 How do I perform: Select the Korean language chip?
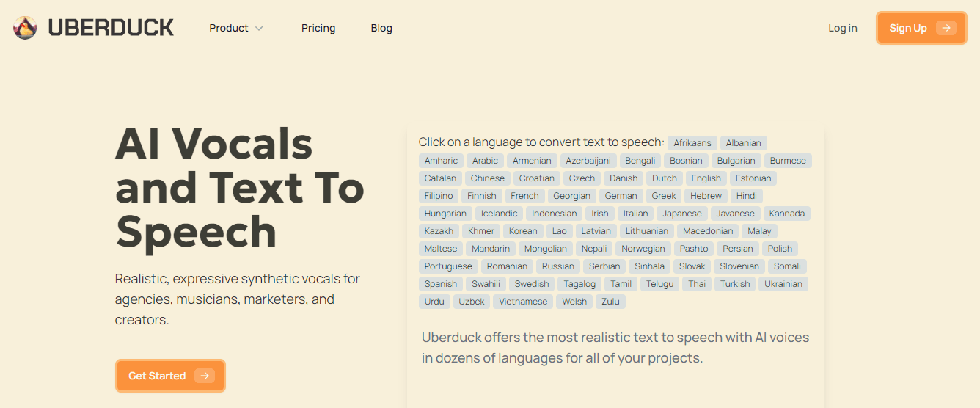tap(523, 231)
